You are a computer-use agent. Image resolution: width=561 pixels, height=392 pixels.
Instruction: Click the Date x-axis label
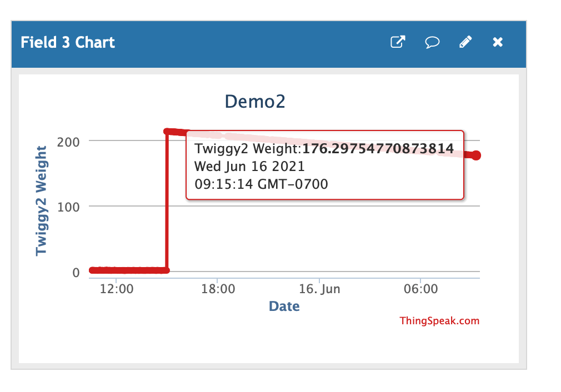[284, 306]
